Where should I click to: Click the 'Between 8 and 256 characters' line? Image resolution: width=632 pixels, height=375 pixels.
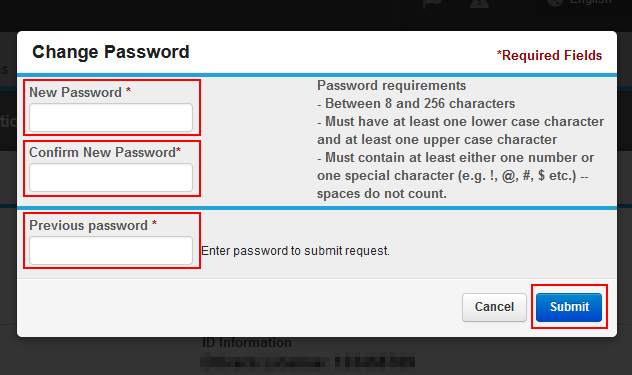pyautogui.click(x=416, y=104)
